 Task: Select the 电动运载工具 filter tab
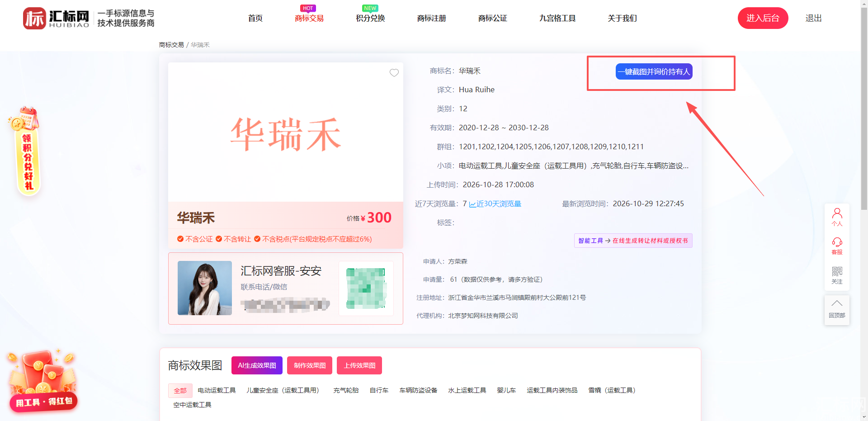click(217, 390)
